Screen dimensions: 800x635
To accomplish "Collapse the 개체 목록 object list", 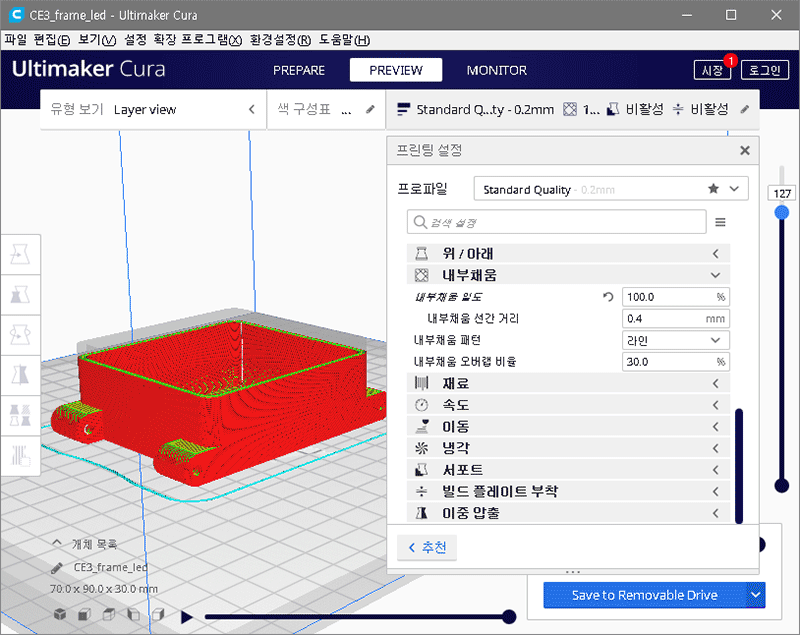I will 57,543.
